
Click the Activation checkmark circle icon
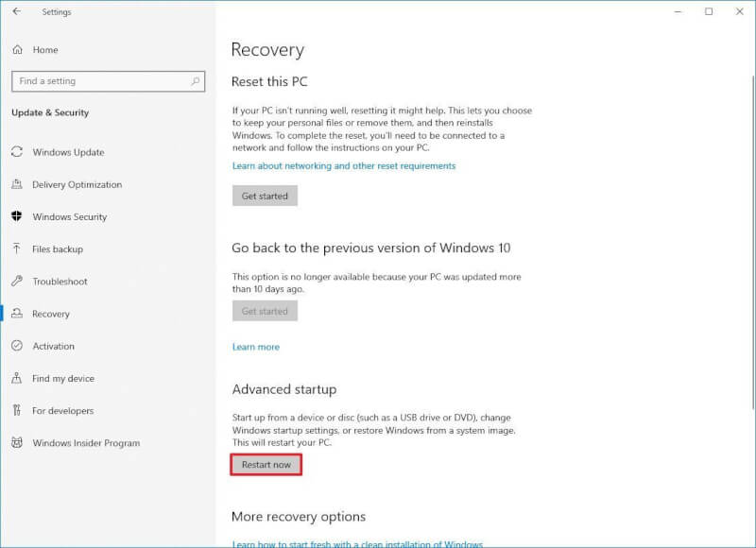[x=17, y=346]
